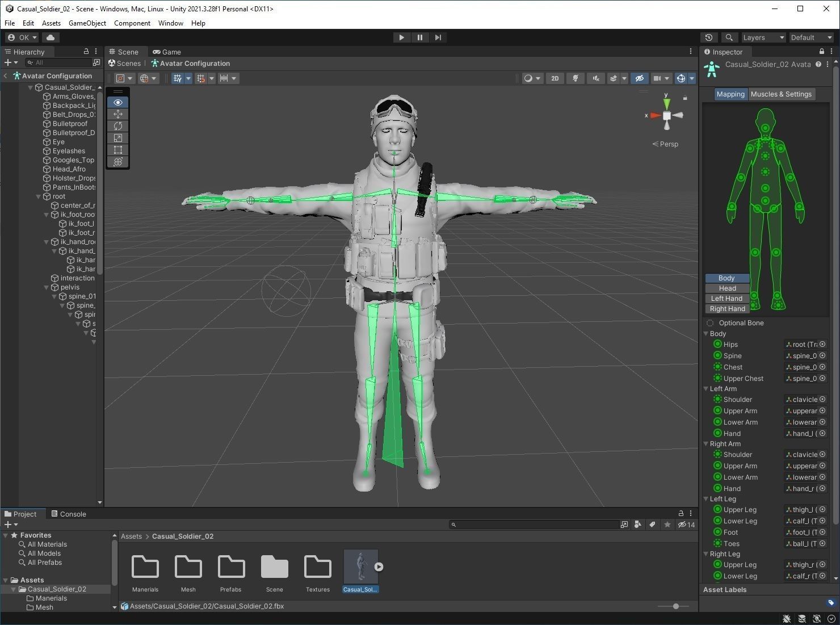Click the Play button
Image resolution: width=840 pixels, height=625 pixels.
coord(401,37)
